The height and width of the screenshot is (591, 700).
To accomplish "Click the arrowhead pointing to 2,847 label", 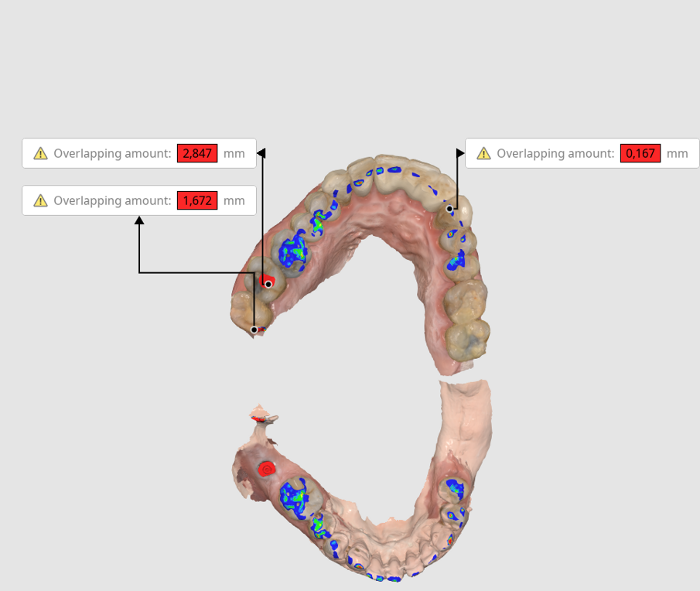I will tap(261, 153).
